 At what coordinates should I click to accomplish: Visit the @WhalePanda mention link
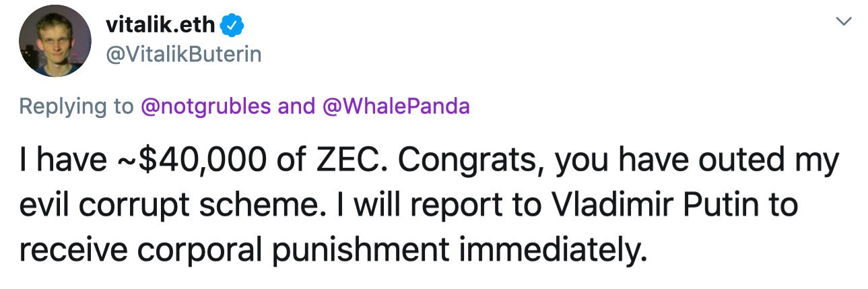(396, 106)
